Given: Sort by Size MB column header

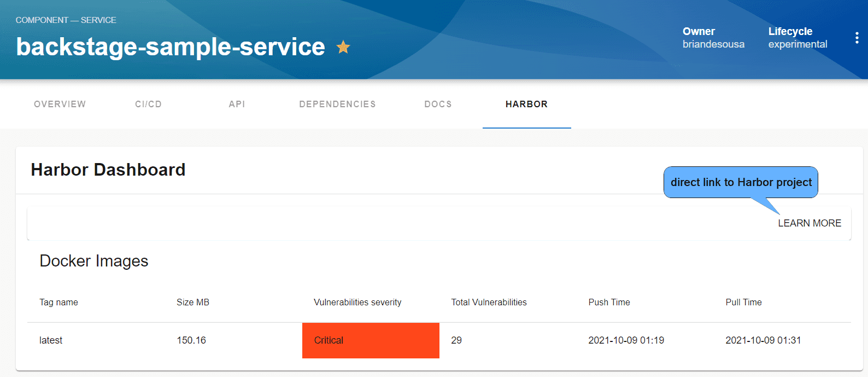Looking at the screenshot, I should [193, 302].
